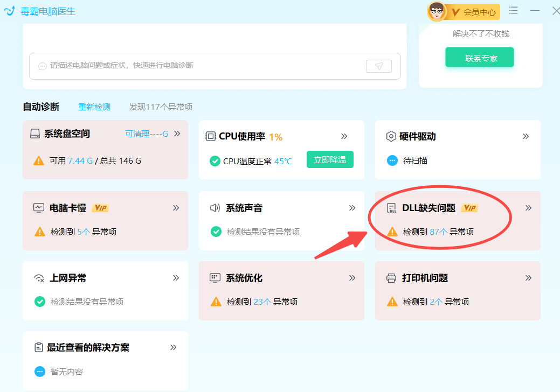The height and width of the screenshot is (392, 560).
Task: Click the 毒霸电脑医生 logo icon
Action: [x=9, y=10]
